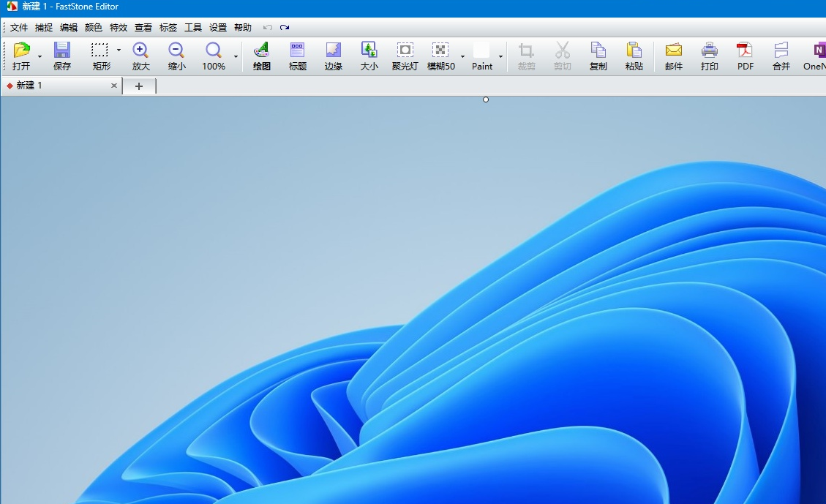Click the 保存 (Save) floppy disk icon
826x504 pixels.
(62, 50)
